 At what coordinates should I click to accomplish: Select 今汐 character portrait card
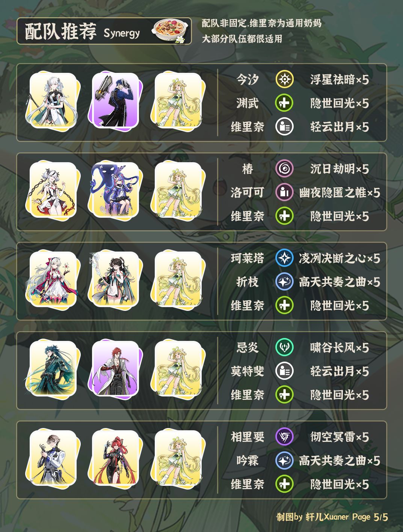[53, 101]
